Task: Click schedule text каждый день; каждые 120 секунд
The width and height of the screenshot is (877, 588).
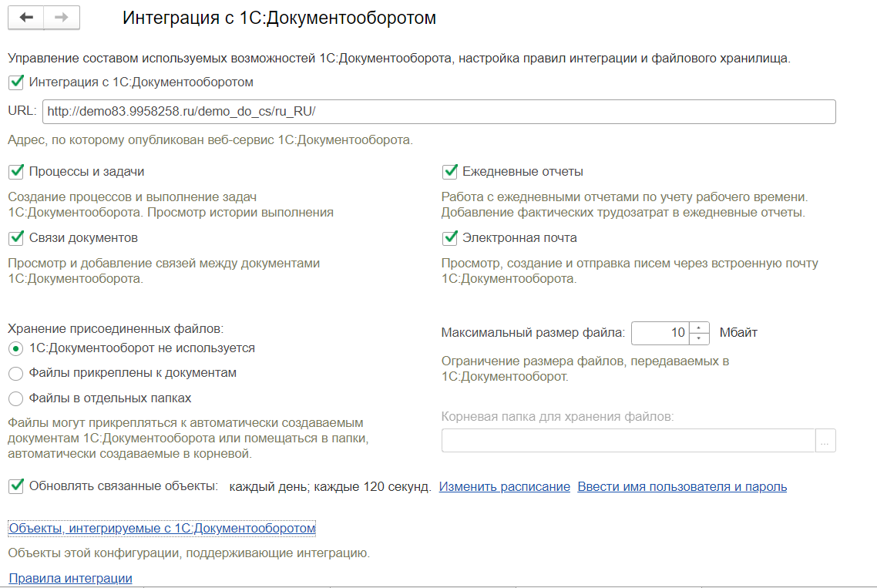Action: [330, 487]
